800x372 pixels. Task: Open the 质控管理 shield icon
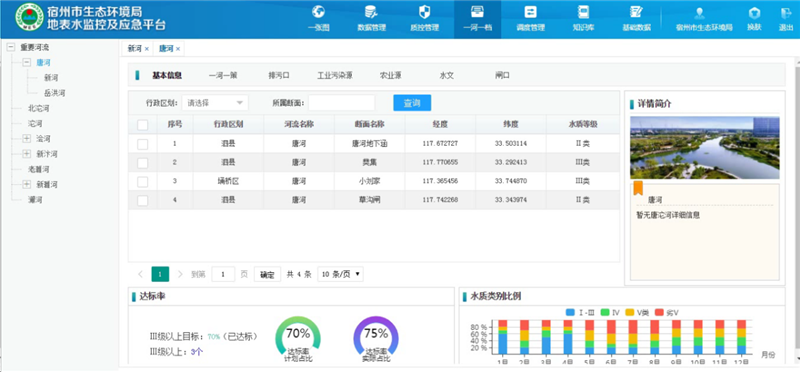424,12
